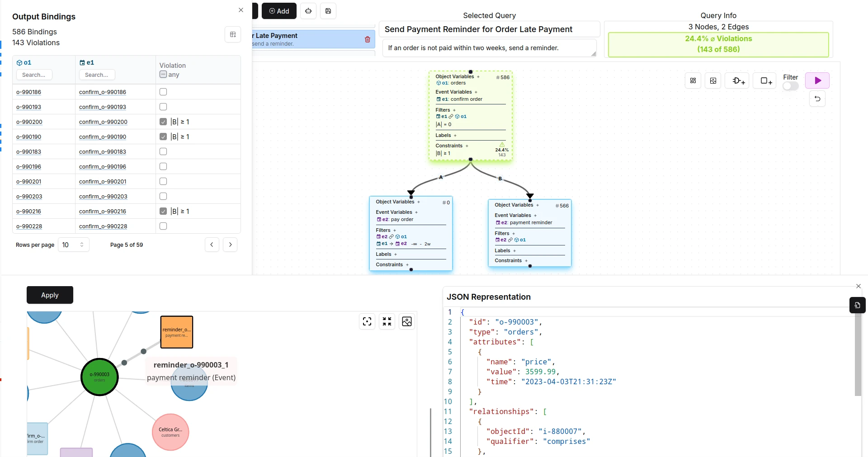Add object variable to the #0 node

(419, 202)
